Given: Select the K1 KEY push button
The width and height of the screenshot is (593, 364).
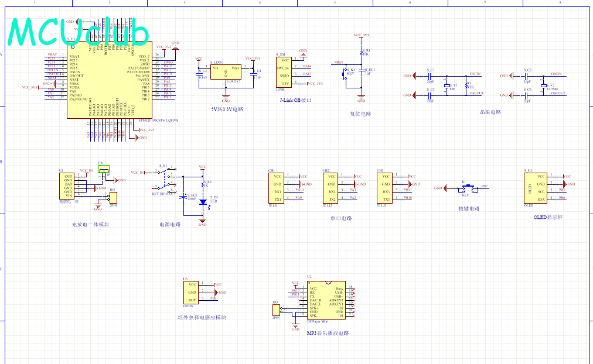Looking at the screenshot, I should coord(468,188).
